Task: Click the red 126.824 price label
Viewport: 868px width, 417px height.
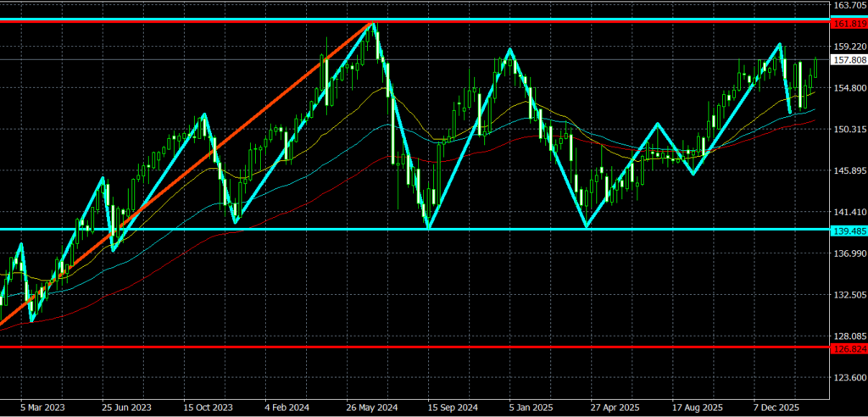Action: pyautogui.click(x=849, y=347)
